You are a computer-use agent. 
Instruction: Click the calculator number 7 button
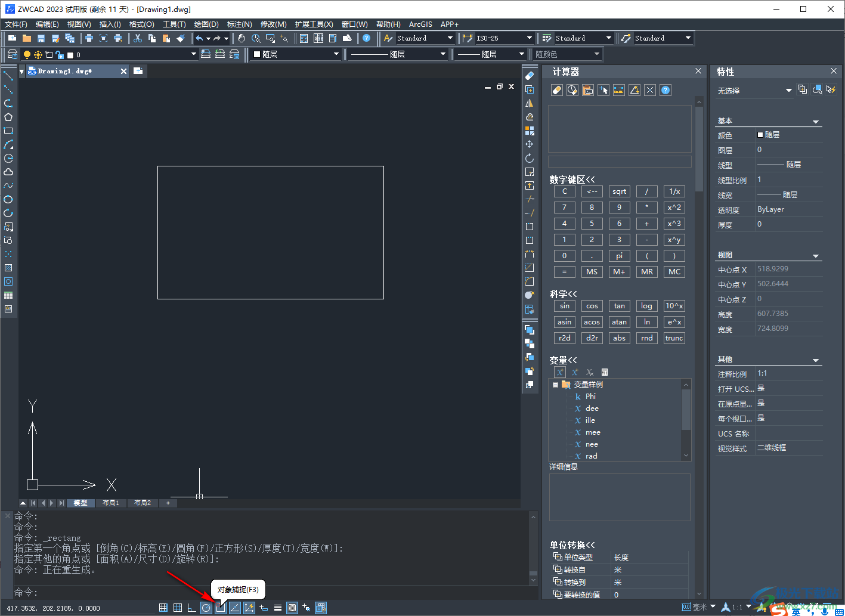point(564,208)
